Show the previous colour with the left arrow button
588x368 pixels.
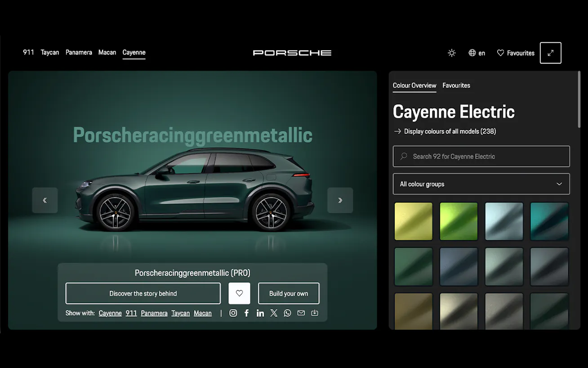[45, 200]
